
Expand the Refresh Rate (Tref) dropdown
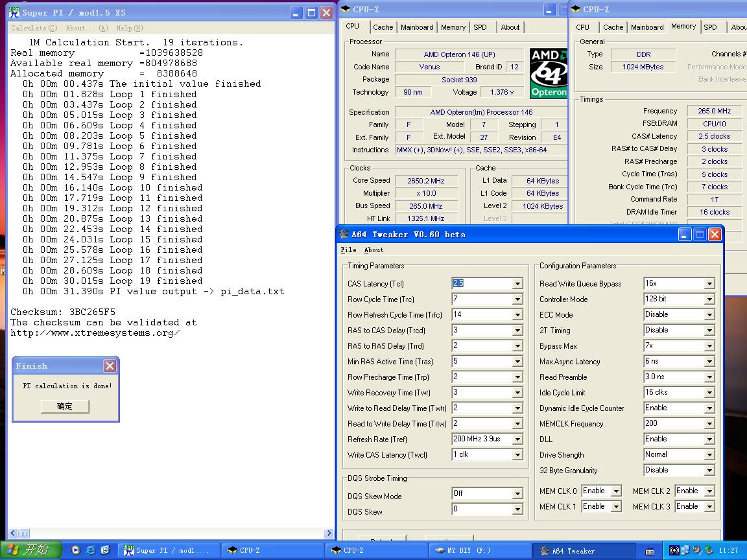(517, 439)
